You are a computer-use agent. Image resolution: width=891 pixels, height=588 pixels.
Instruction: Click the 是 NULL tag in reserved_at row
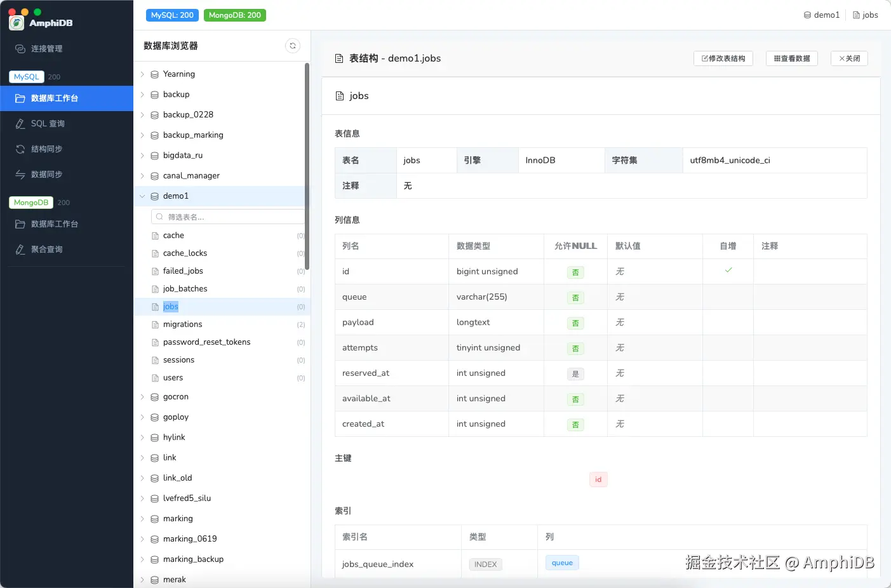[575, 374]
